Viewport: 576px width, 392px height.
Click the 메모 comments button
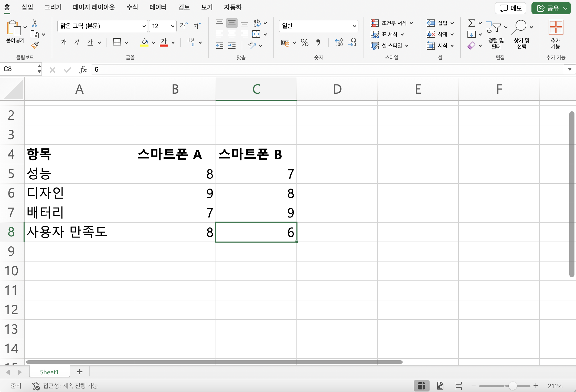(x=510, y=8)
